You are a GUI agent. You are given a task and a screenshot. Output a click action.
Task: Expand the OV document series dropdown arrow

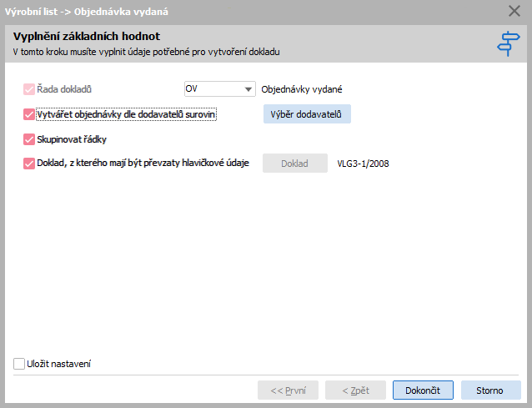point(248,89)
